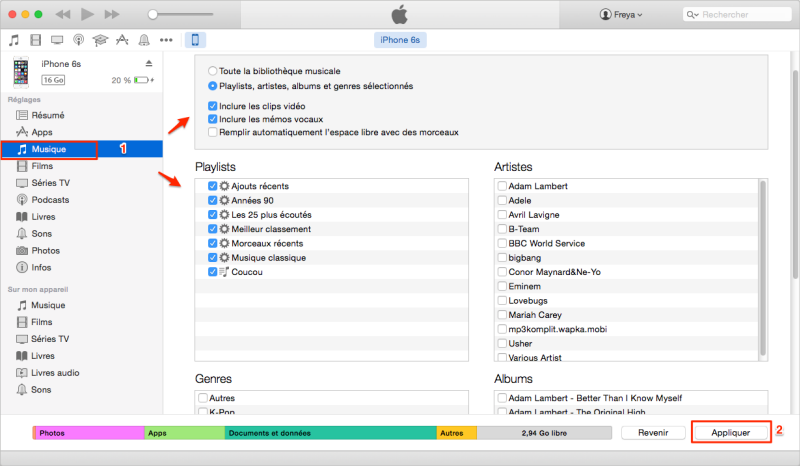Click the Tones bell icon in toolbar
This screenshot has width=800, height=466.
144,40
